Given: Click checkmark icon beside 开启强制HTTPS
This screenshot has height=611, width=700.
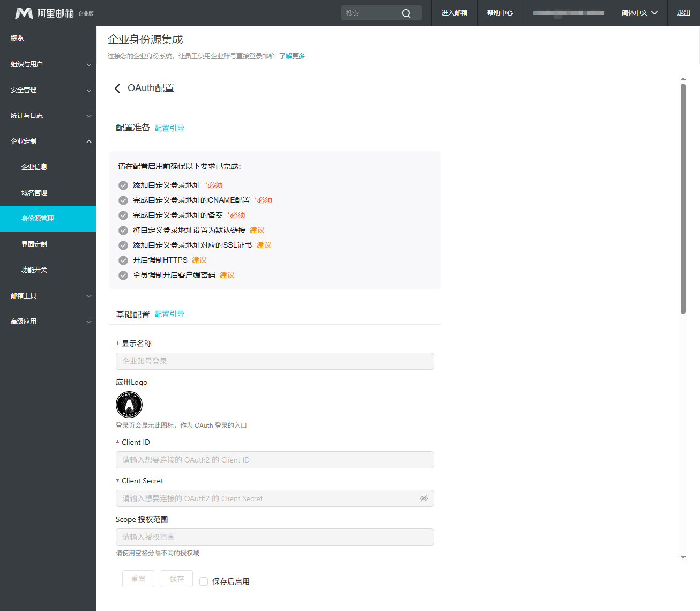Looking at the screenshot, I should click(x=123, y=260).
